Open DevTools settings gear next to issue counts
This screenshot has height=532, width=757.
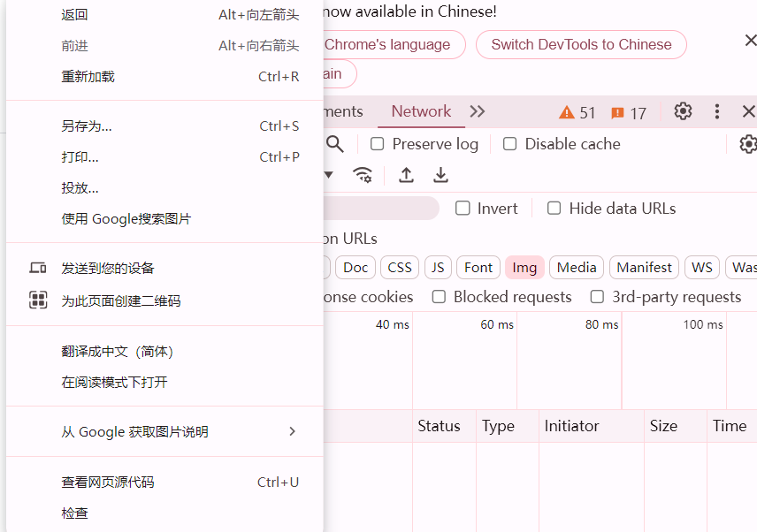coord(683,111)
